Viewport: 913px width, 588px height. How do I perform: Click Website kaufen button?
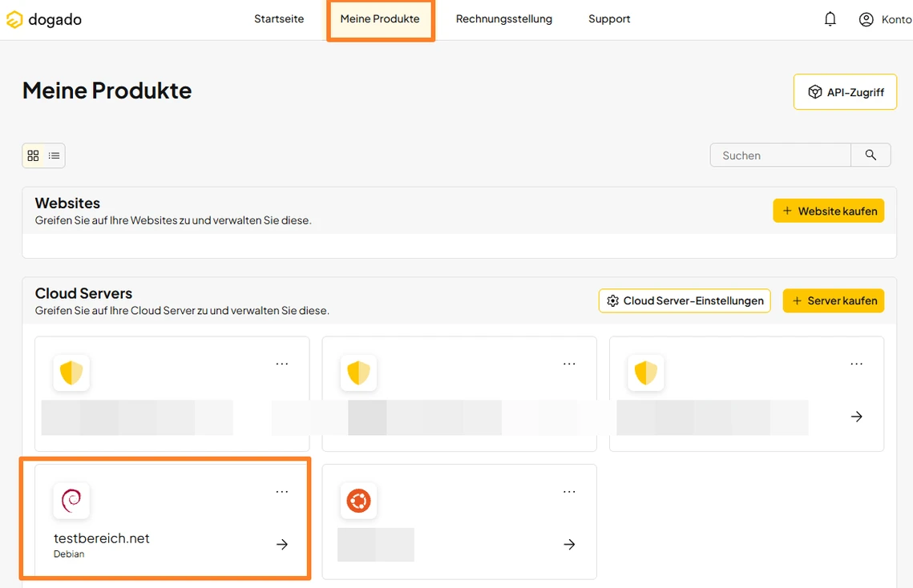click(829, 211)
